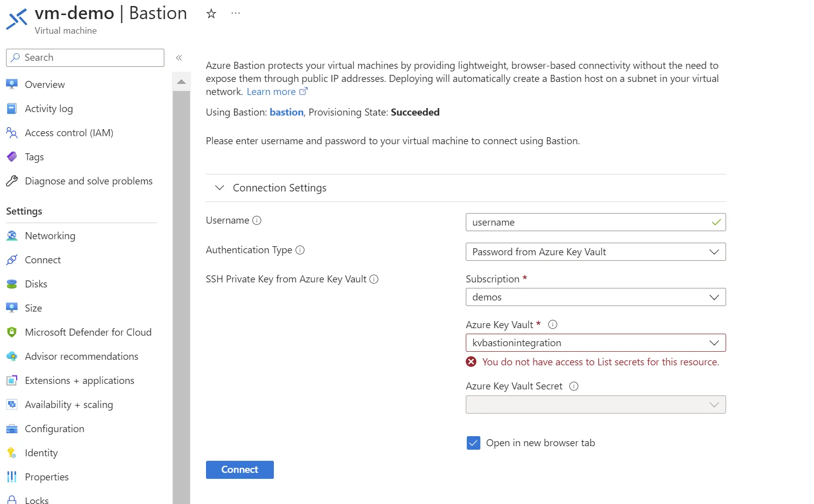Click the Diagnose wrench icon

(12, 181)
